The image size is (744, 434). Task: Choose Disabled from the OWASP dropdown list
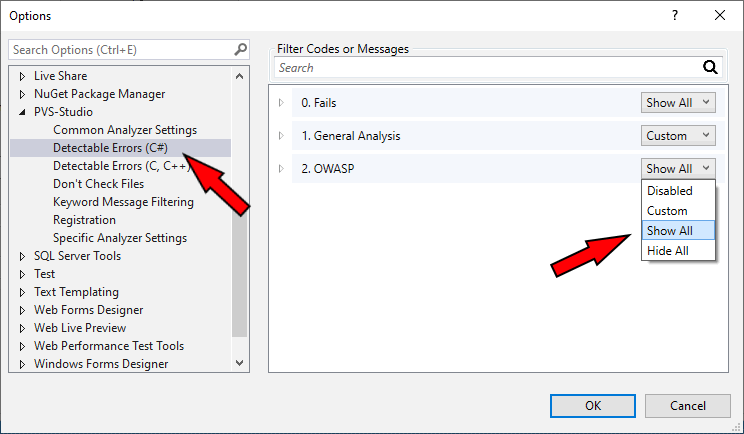[x=669, y=191]
